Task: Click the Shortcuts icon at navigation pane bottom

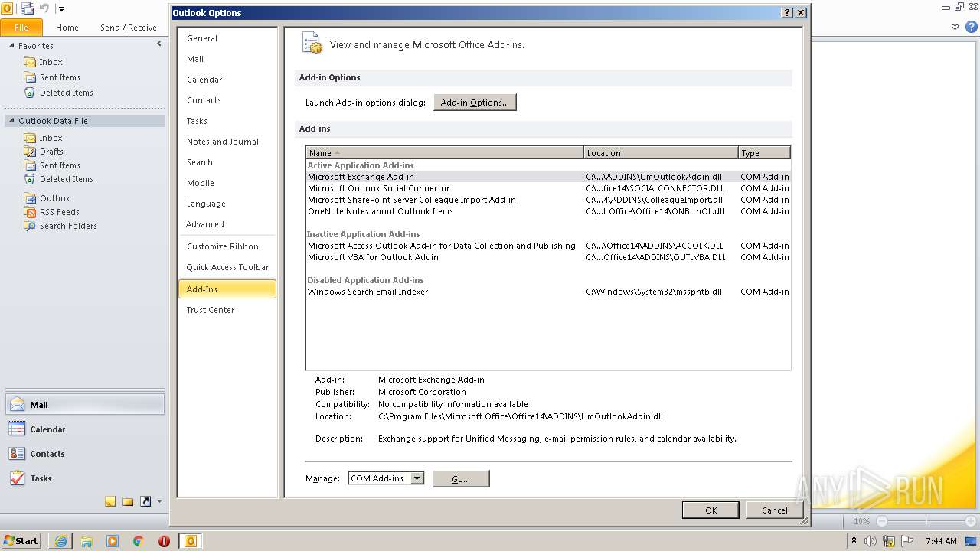Action: pyautogui.click(x=145, y=502)
